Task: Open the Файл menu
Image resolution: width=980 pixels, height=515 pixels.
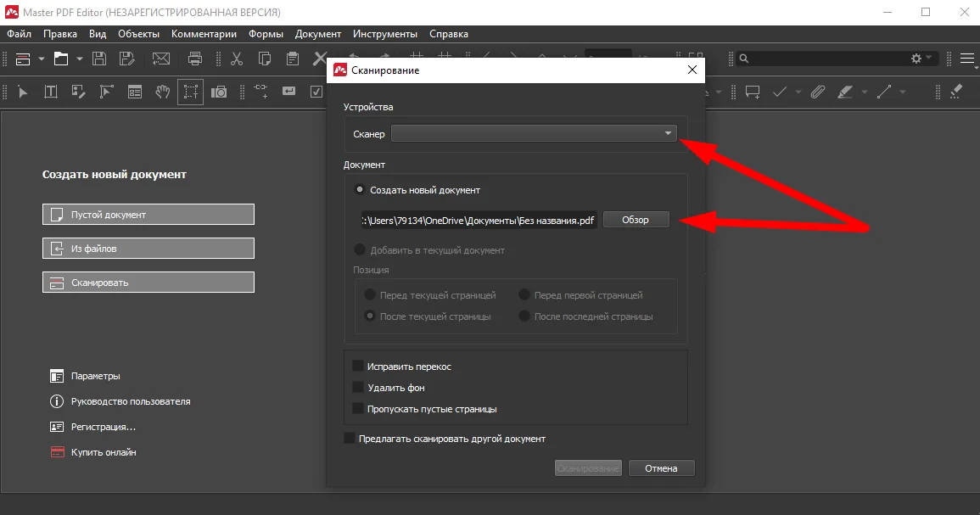Action: (19, 34)
